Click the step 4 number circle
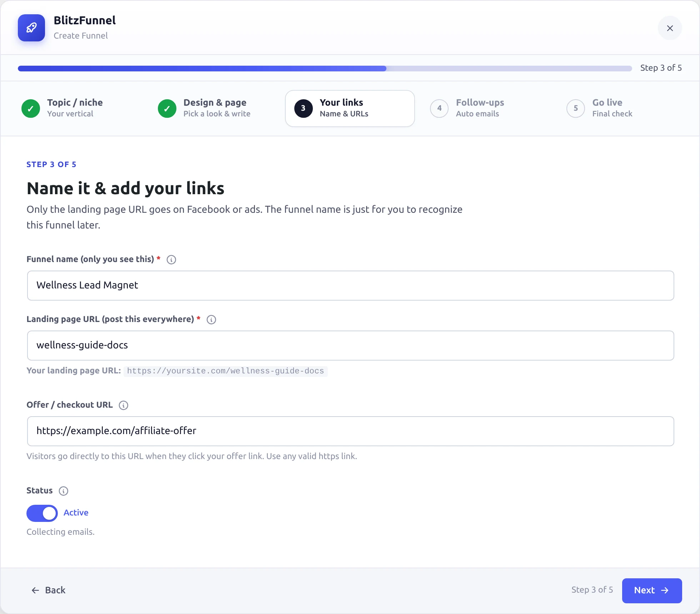Screen dimensions: 700x614 439,109
